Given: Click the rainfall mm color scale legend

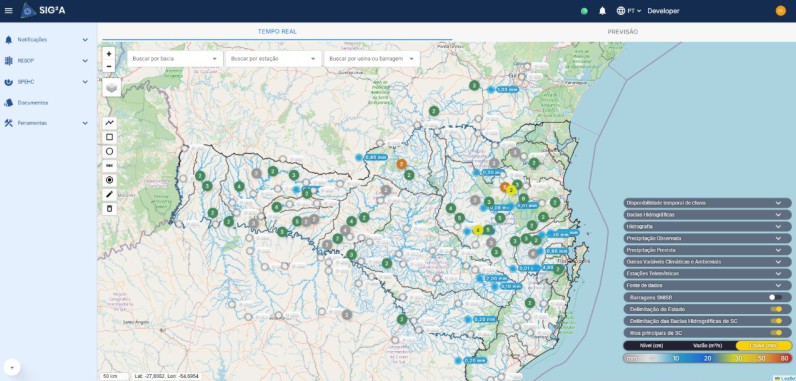Looking at the screenshot, I should click(x=707, y=358).
